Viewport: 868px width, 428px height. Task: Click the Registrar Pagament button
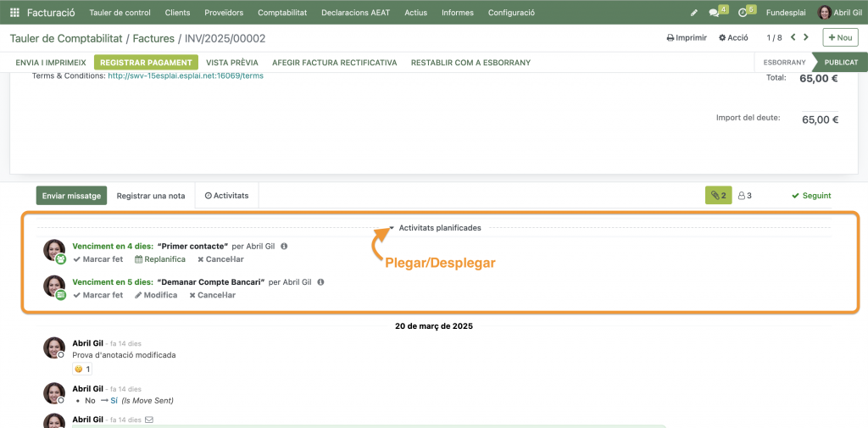[x=146, y=63]
